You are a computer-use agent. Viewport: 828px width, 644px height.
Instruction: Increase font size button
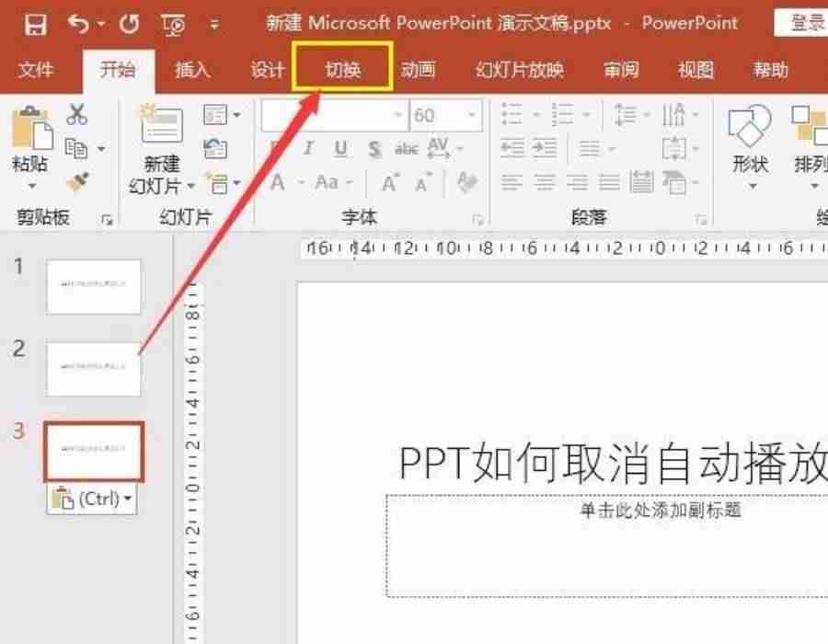click(x=390, y=183)
